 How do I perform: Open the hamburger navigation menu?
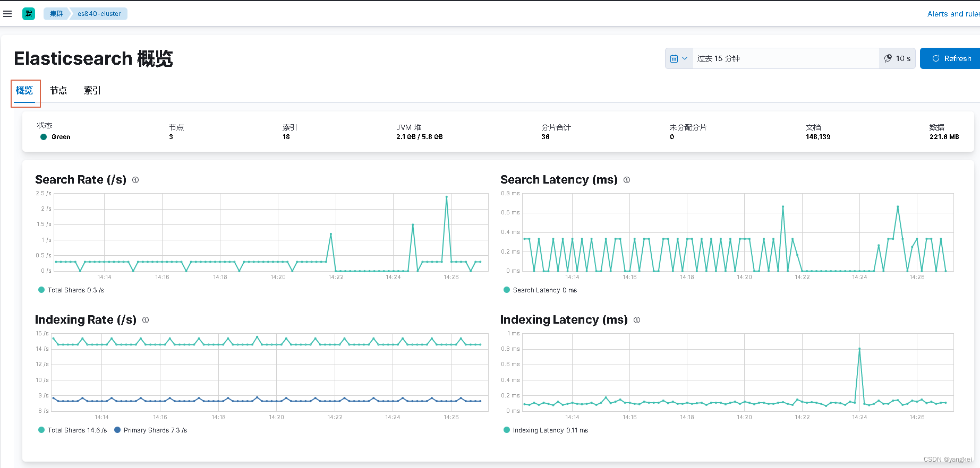point(7,14)
